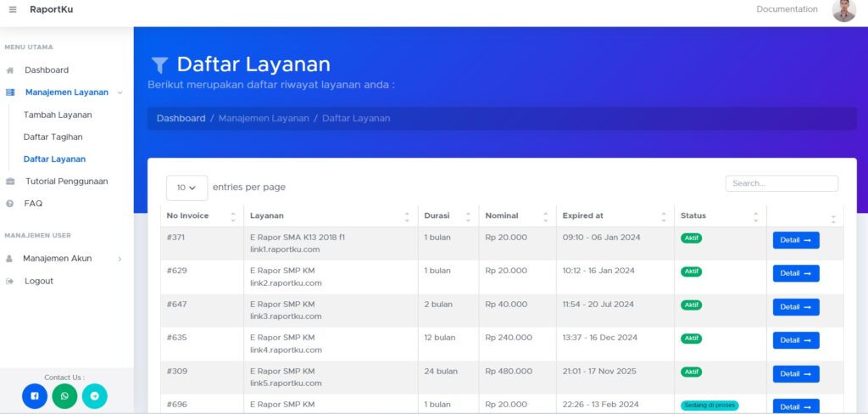This screenshot has width=868, height=414.
Task: Expand the Manajemen Akun chevron
Action: [x=120, y=259]
